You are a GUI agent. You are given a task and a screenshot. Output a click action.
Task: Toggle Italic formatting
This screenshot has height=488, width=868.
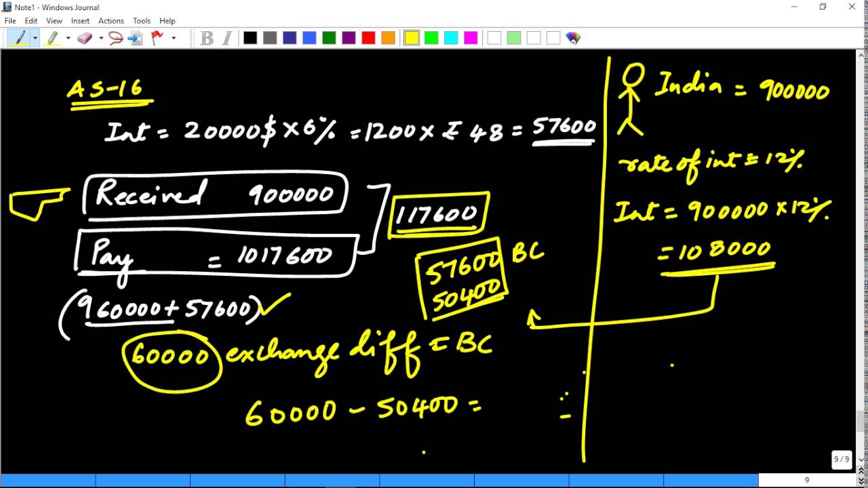(x=226, y=38)
